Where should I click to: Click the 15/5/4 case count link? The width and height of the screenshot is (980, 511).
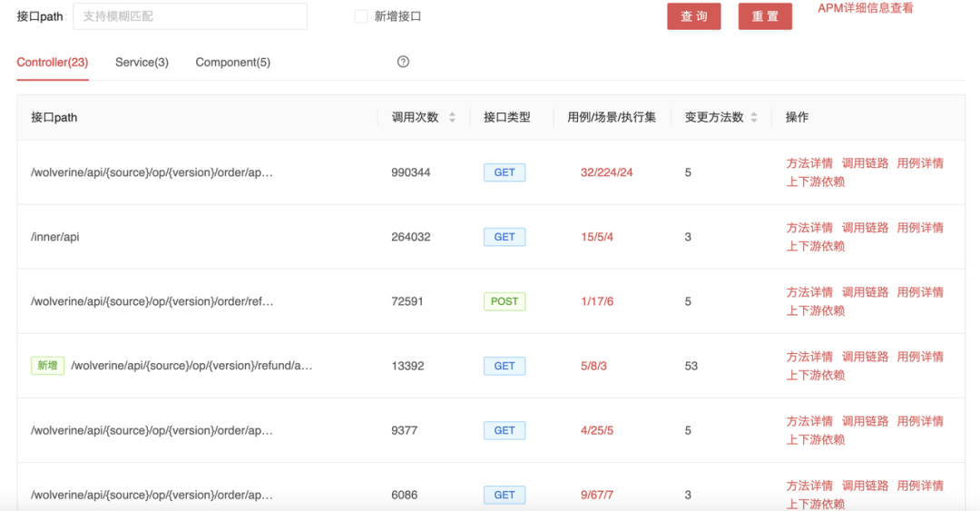(597, 237)
